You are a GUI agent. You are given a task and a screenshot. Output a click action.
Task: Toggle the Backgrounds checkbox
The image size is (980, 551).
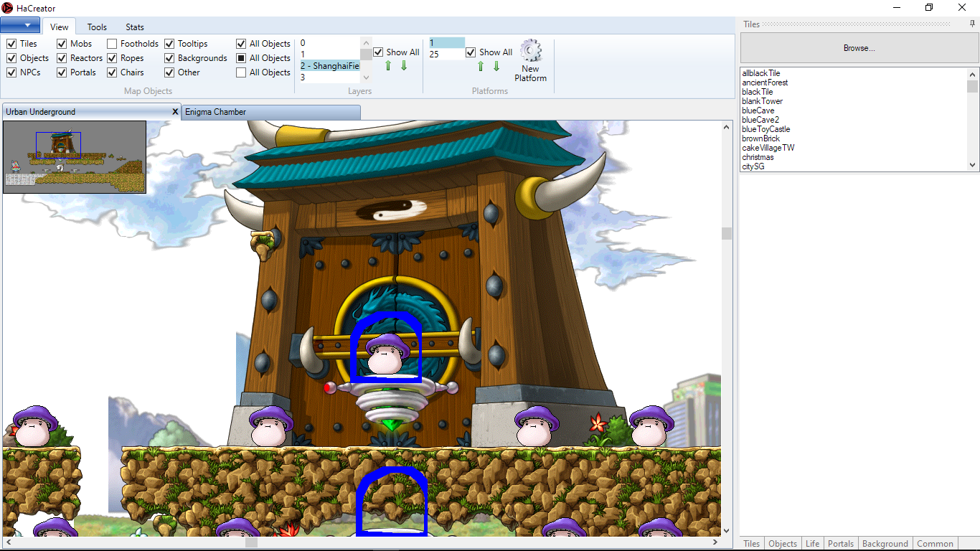pyautogui.click(x=169, y=58)
